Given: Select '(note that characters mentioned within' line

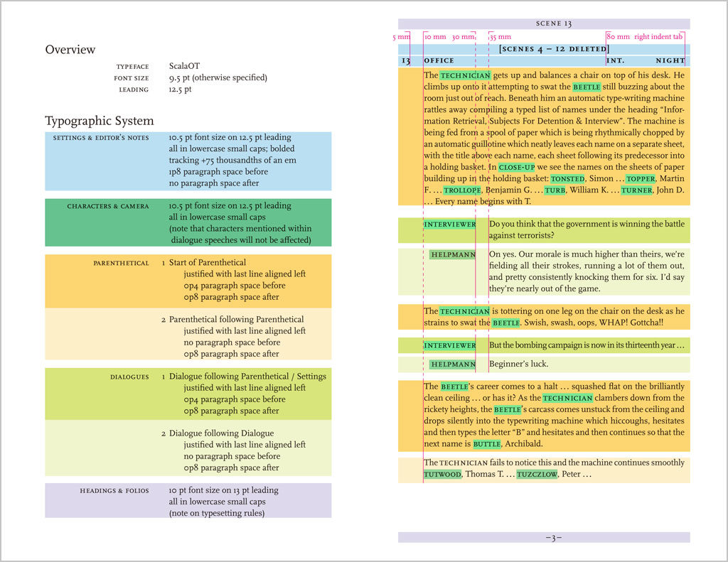Looking at the screenshot, I should coord(240,228).
